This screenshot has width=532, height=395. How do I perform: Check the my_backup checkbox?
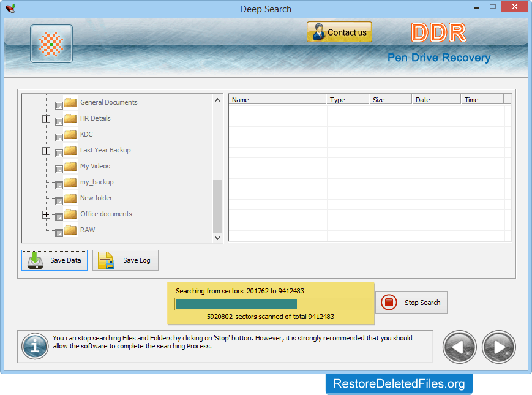[x=59, y=185]
